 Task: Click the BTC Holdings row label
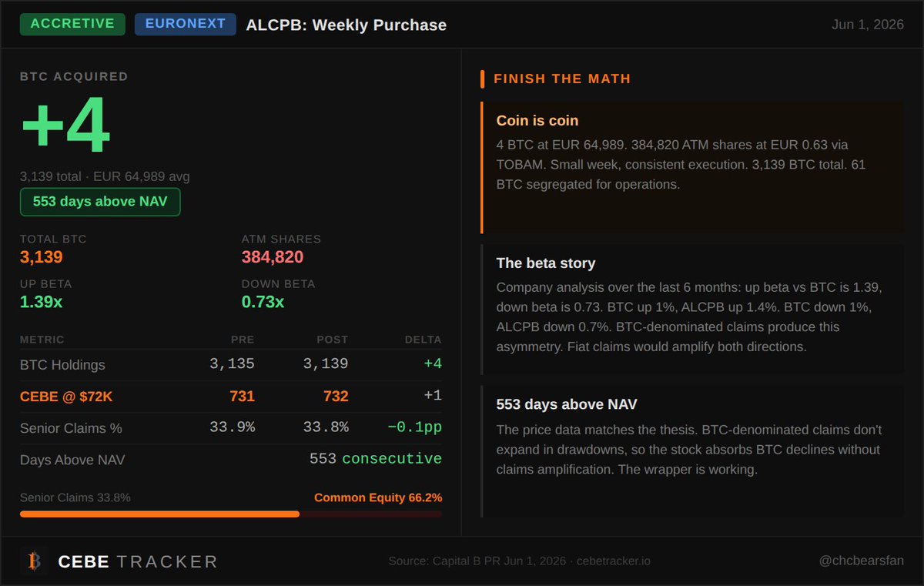pyautogui.click(x=62, y=364)
